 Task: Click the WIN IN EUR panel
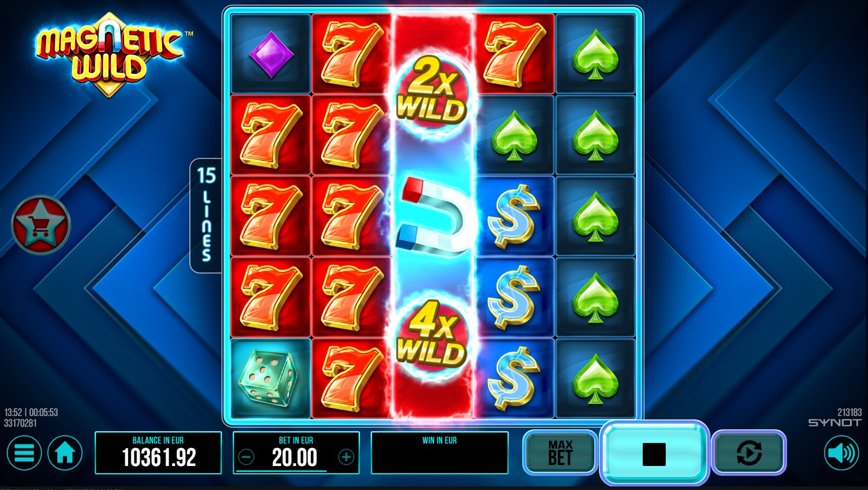tap(440, 453)
